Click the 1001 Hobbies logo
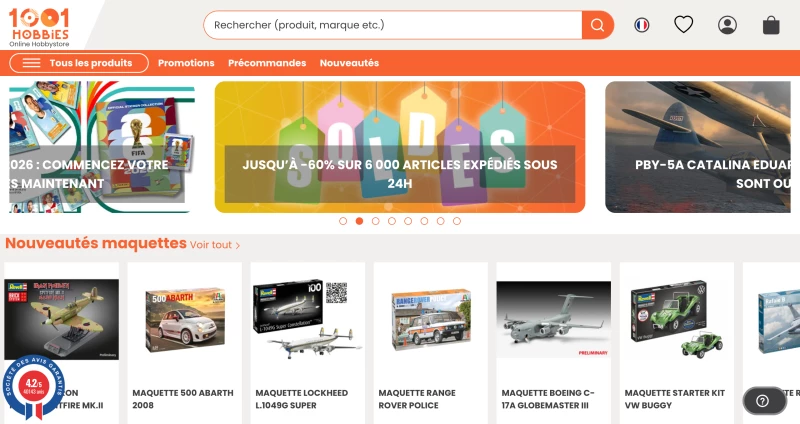The height and width of the screenshot is (424, 800). pyautogui.click(x=39, y=28)
